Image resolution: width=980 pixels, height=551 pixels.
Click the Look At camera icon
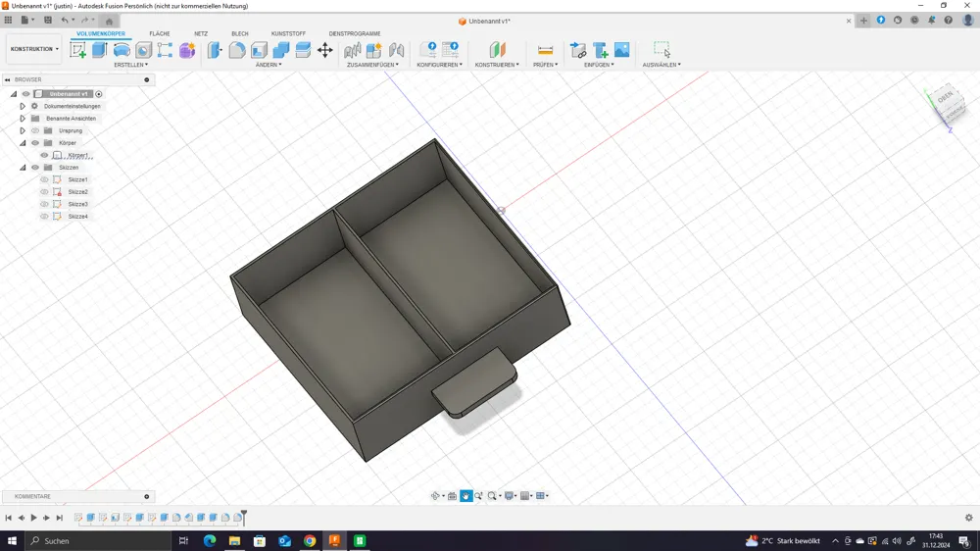pos(452,496)
